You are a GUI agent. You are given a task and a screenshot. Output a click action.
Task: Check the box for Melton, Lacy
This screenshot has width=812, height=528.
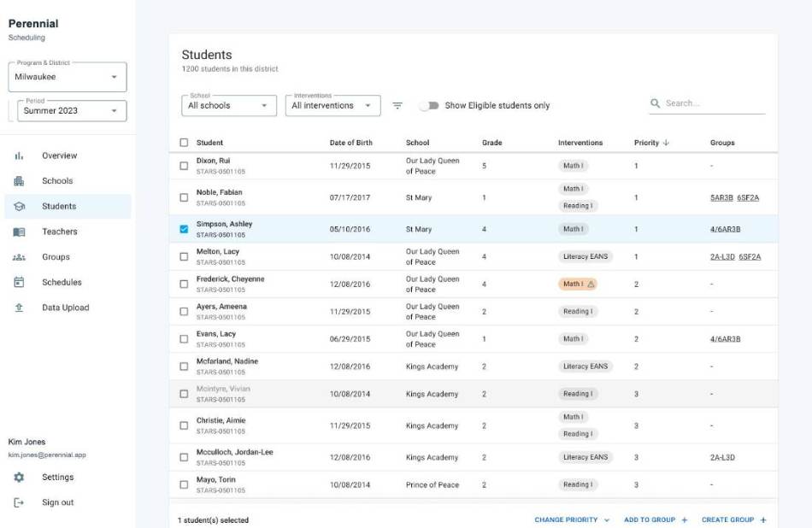pos(184,257)
